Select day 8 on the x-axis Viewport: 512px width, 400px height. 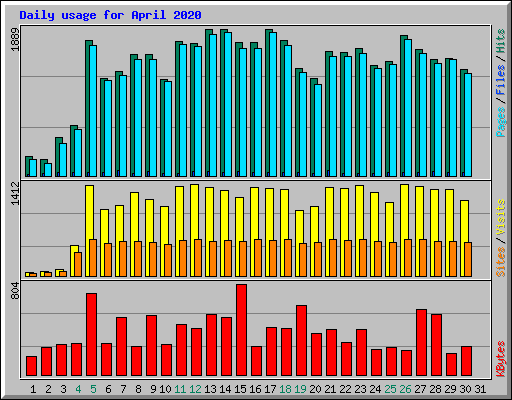point(138,389)
